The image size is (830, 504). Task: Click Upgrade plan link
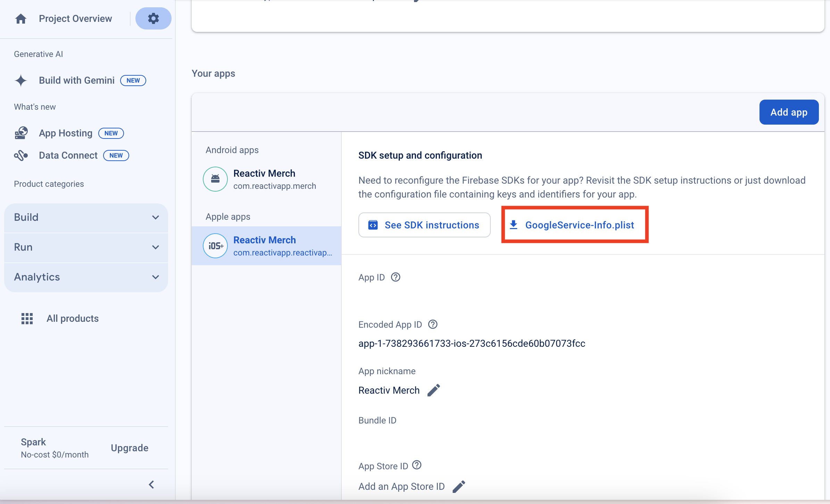pyautogui.click(x=130, y=448)
